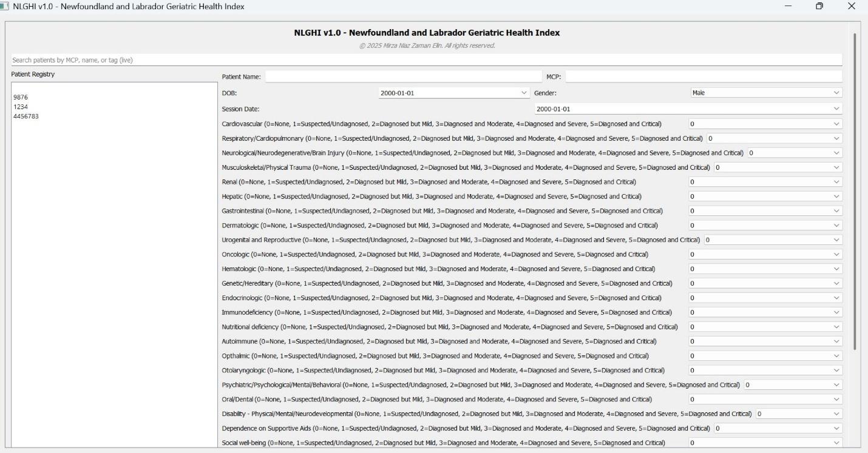Open the Cardiovascular score dropdown
Viewport: 868px width, 453px height.
click(765, 124)
